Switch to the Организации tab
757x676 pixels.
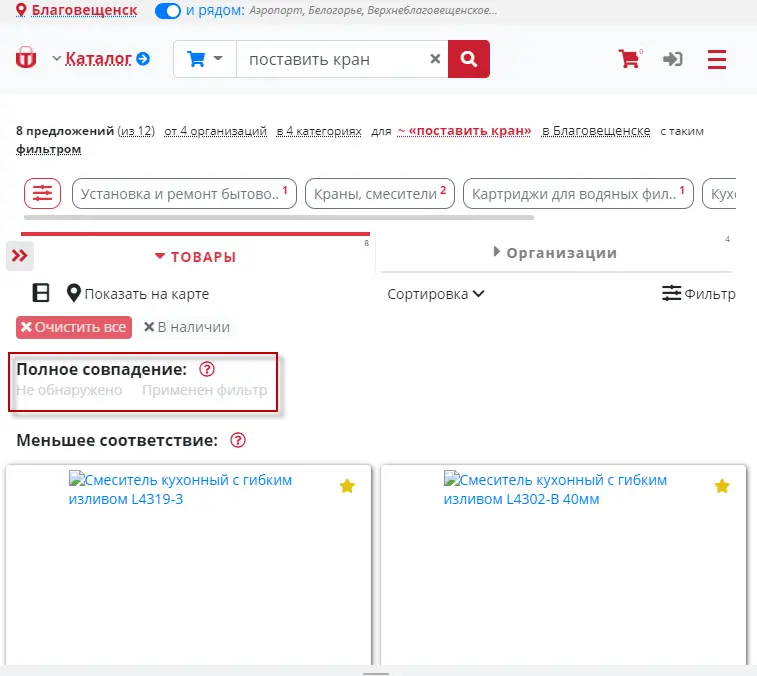click(x=556, y=253)
